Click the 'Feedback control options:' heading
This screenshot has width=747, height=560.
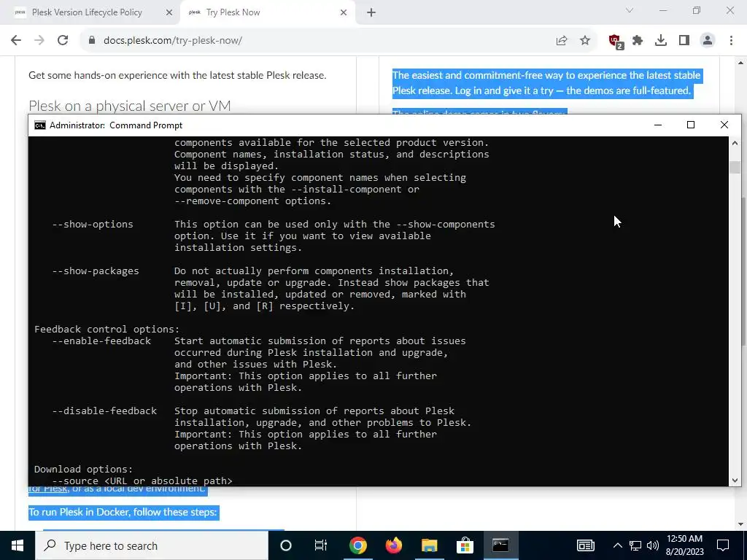click(x=107, y=329)
